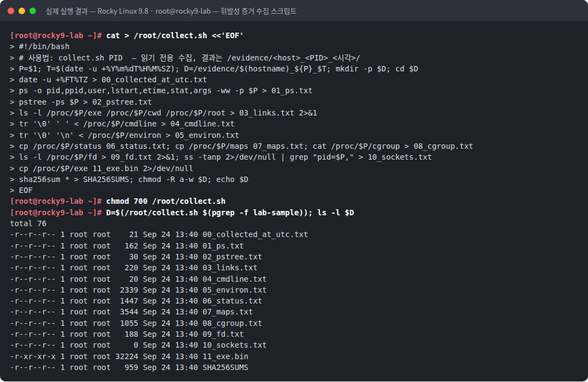The height and width of the screenshot is (382, 588).
Task: Click the file name 10_sockets.txt in listing
Action: click(234, 345)
